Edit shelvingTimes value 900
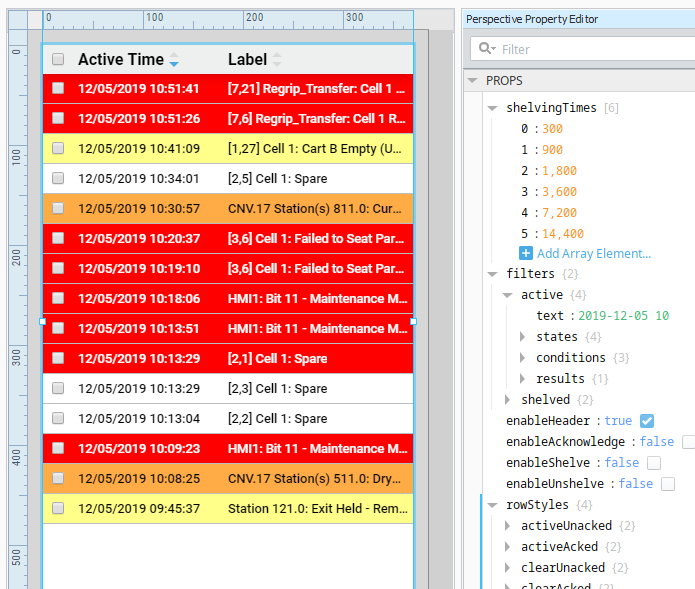695x589 pixels. [552, 150]
